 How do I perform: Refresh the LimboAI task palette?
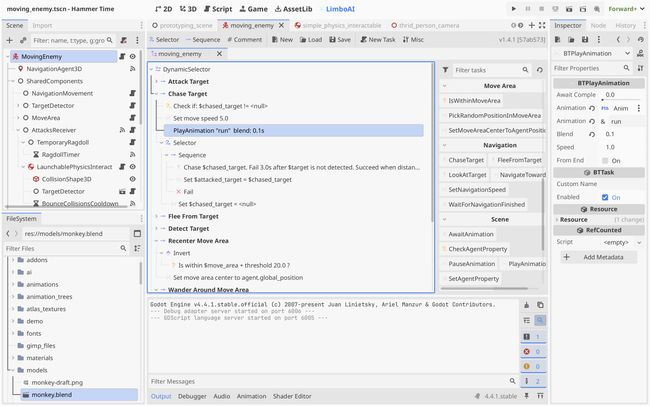point(539,70)
